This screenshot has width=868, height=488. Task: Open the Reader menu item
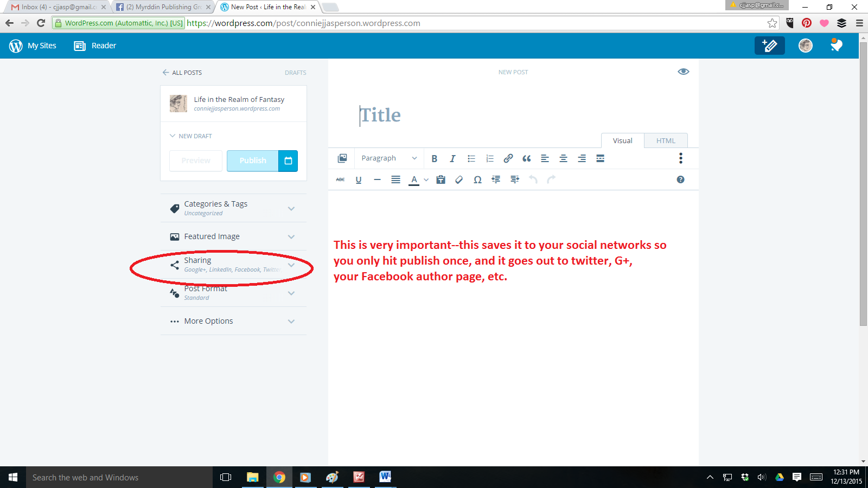coord(95,46)
